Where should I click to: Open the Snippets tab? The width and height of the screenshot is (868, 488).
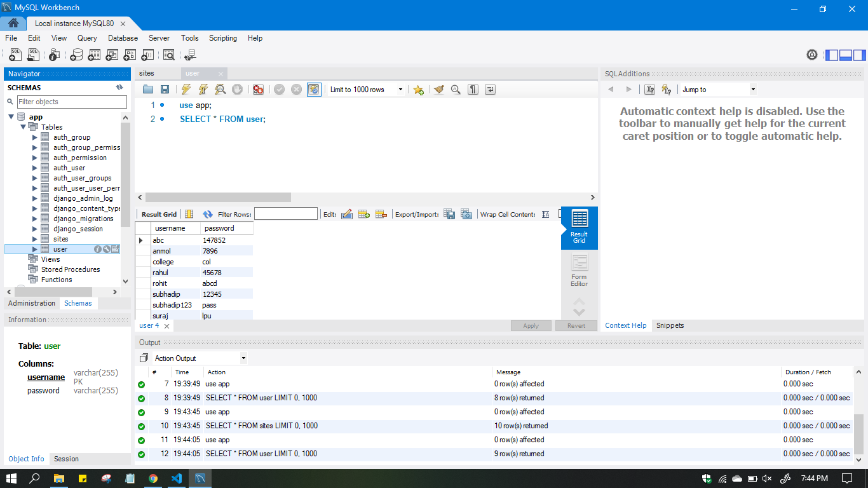(x=670, y=325)
